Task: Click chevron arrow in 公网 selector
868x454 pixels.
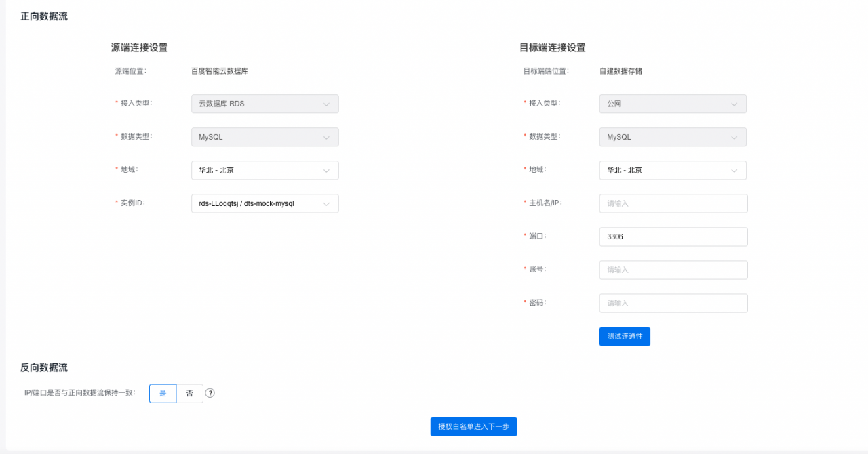Action: [734, 104]
